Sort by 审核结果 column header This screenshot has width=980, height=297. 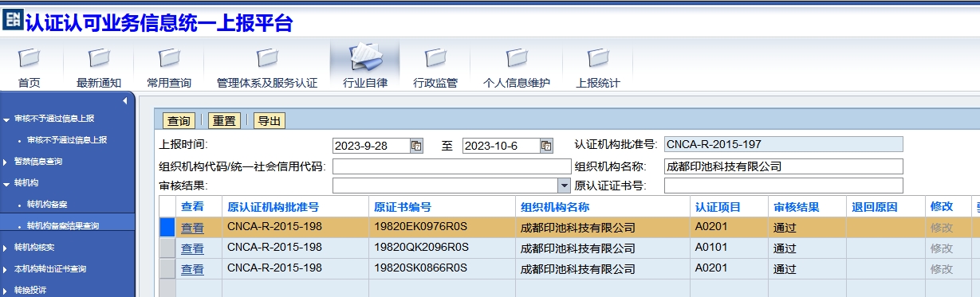click(796, 207)
